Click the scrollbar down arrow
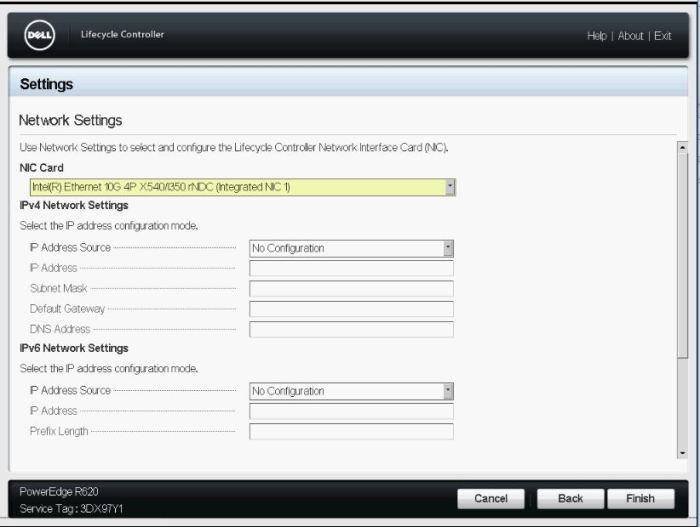Image resolution: width=700 pixels, height=527 pixels. [x=683, y=463]
